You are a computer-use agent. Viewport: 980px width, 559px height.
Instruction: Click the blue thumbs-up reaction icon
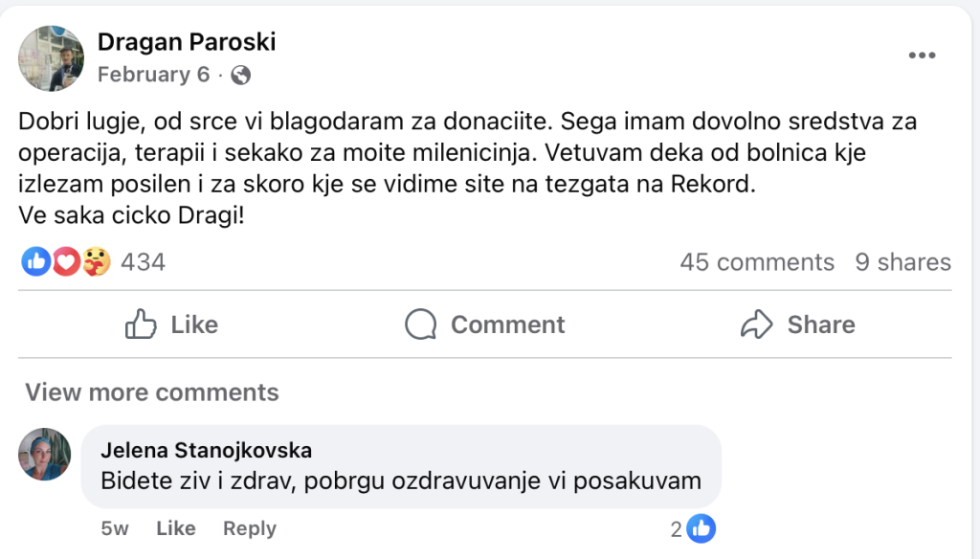pos(35,261)
